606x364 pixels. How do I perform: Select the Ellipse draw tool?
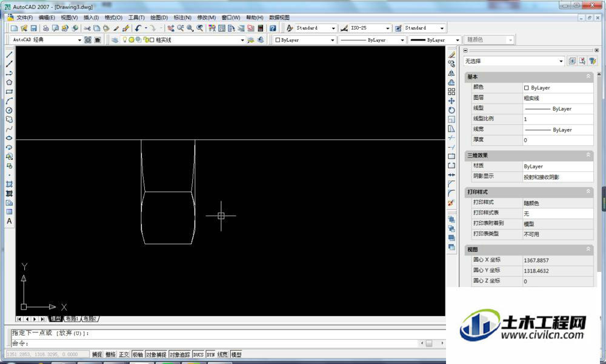(x=9, y=138)
